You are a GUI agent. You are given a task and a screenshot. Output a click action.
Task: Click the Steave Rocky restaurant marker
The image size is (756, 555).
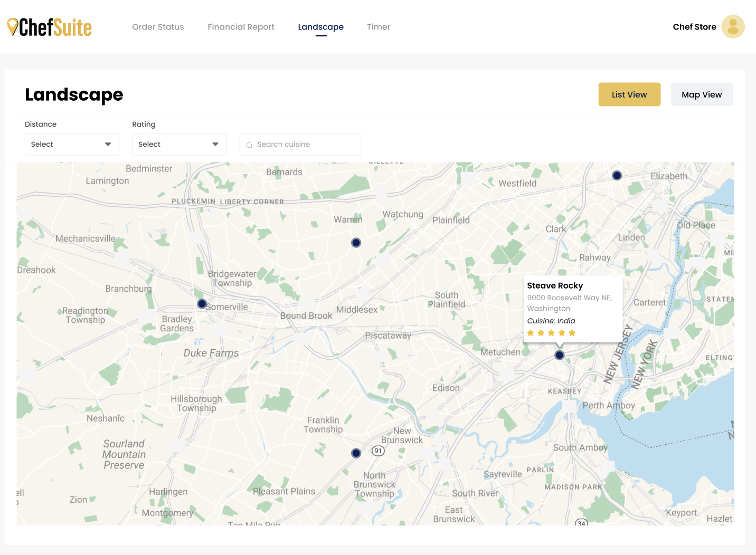tap(560, 355)
